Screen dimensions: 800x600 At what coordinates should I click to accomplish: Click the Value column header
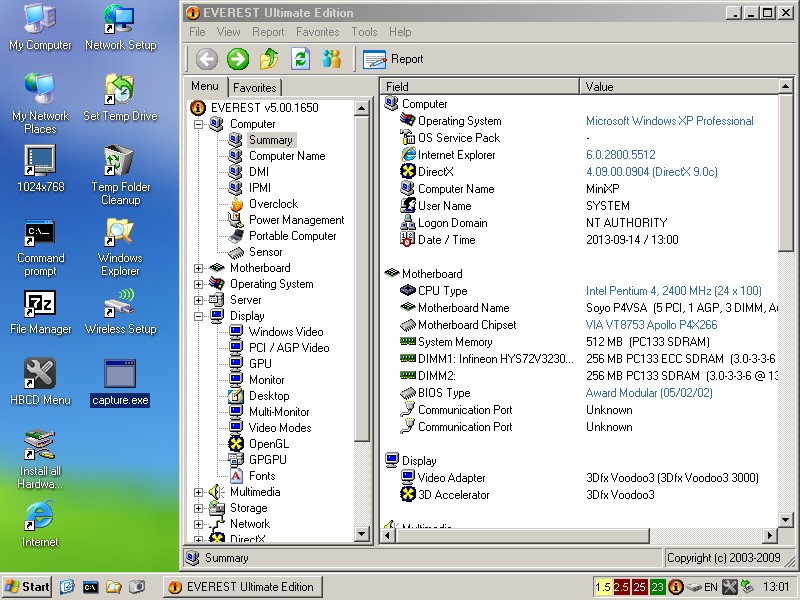coord(679,86)
